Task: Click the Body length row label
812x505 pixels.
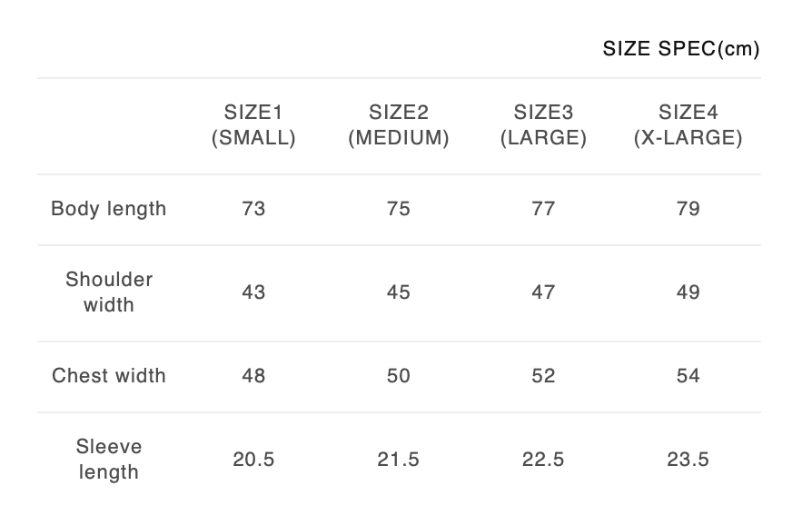Action: 109,209
